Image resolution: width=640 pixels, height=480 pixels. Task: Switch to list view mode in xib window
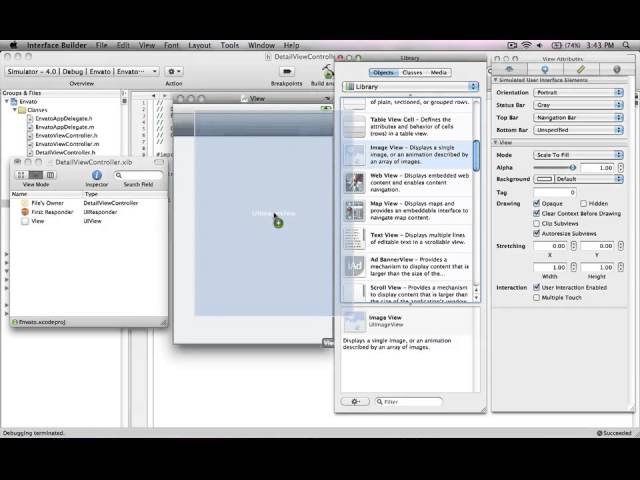(x=36, y=175)
